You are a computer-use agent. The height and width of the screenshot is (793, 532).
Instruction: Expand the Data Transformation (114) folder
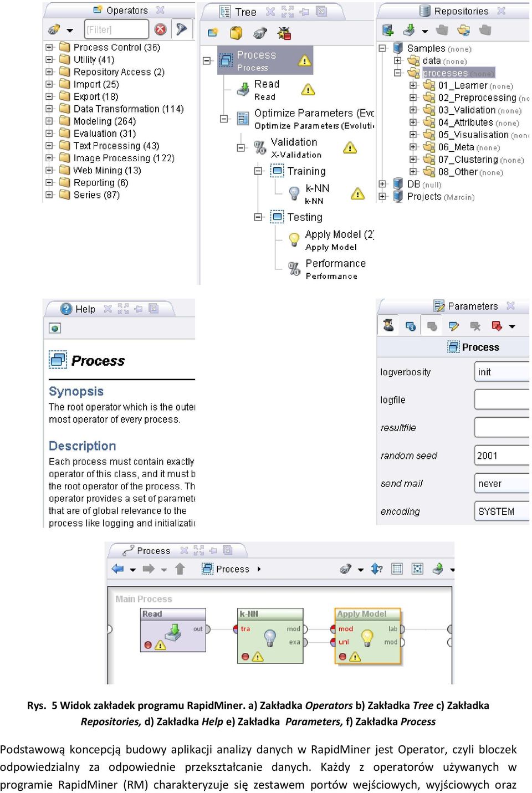[x=49, y=109]
